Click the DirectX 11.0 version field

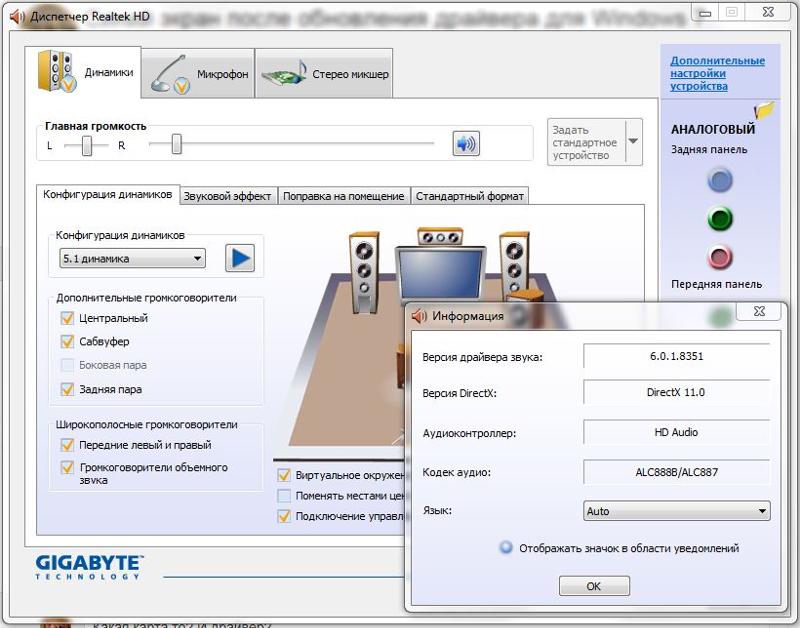coord(677,392)
